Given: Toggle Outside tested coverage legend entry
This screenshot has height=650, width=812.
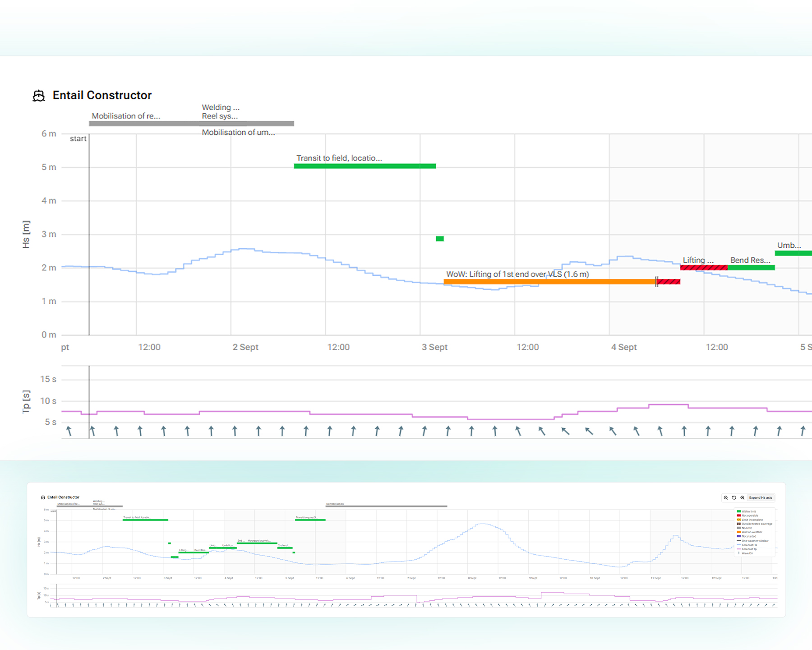Looking at the screenshot, I should [x=755, y=524].
